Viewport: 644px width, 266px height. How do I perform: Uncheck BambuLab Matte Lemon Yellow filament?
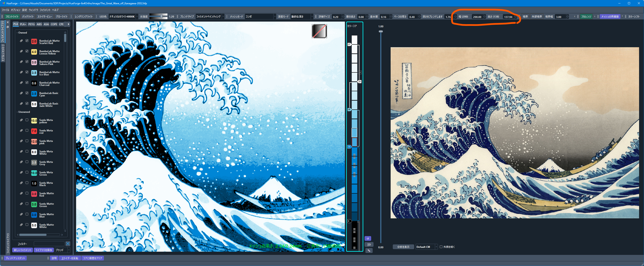27,51
